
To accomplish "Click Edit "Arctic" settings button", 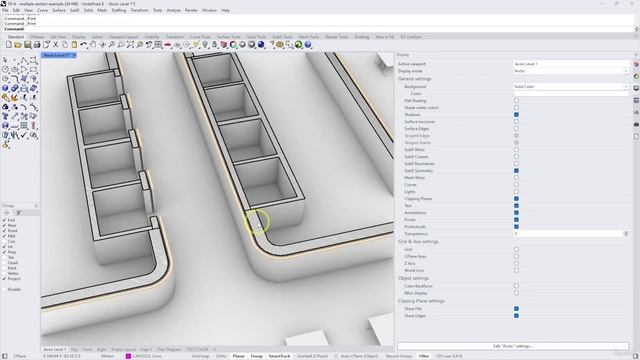I will 513,346.
